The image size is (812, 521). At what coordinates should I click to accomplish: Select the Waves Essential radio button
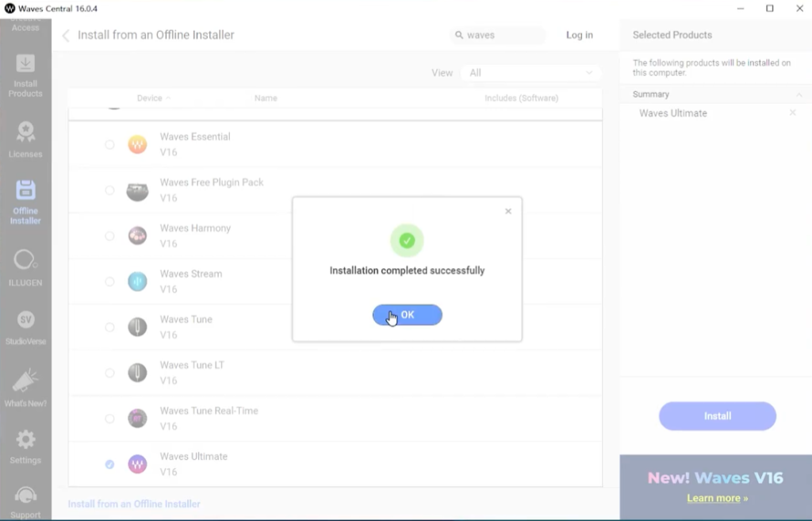(109, 144)
